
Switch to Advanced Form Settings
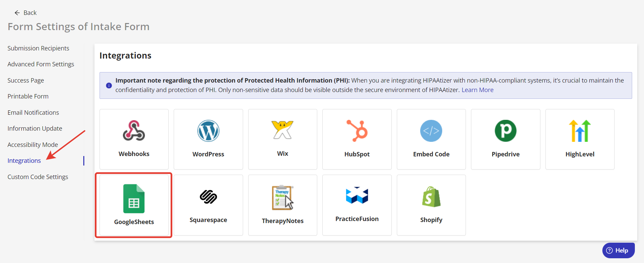41,64
